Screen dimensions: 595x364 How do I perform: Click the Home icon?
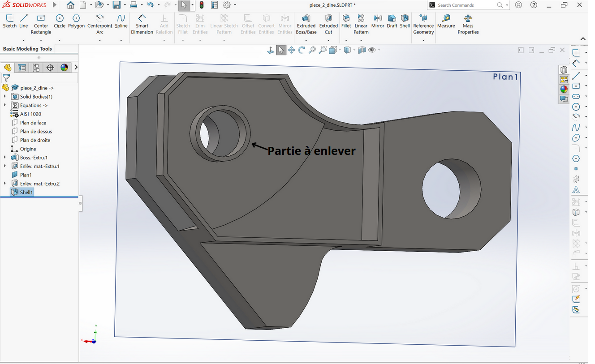point(70,5)
